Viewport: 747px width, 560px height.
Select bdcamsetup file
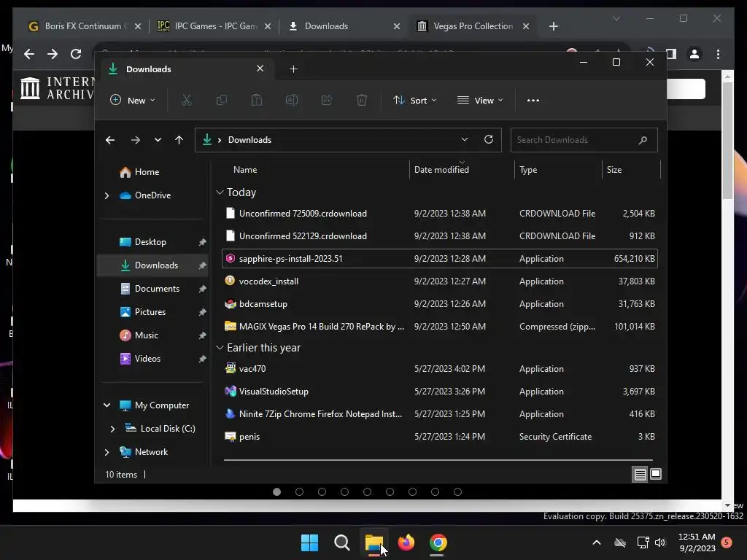pyautogui.click(x=440, y=304)
